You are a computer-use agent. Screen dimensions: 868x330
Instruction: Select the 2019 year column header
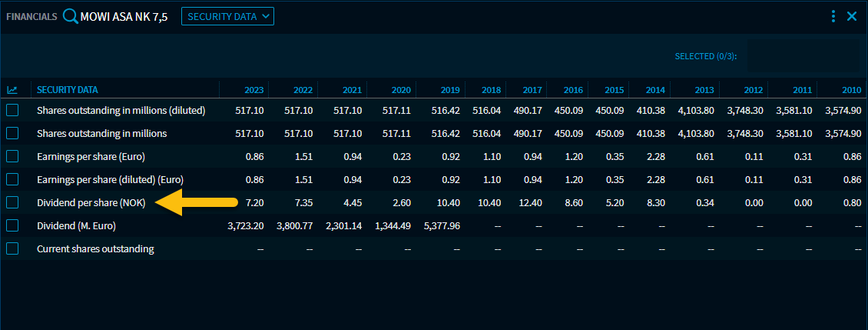pos(450,90)
